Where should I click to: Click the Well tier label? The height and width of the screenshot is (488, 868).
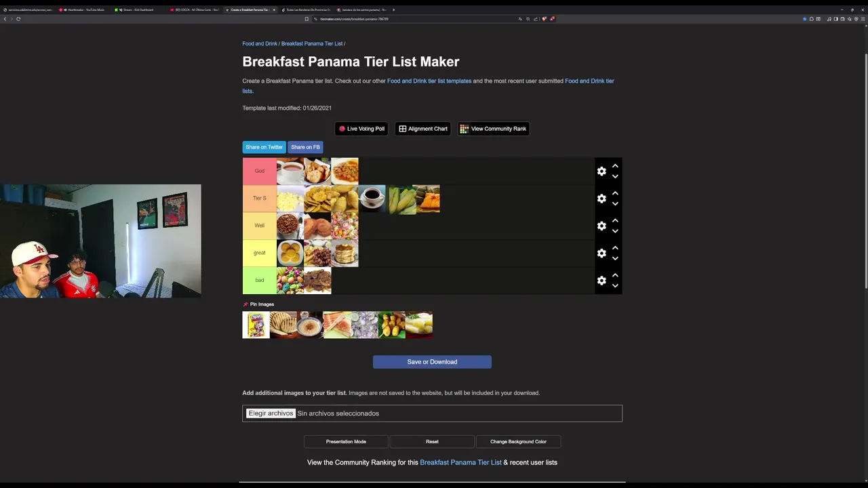coord(260,226)
